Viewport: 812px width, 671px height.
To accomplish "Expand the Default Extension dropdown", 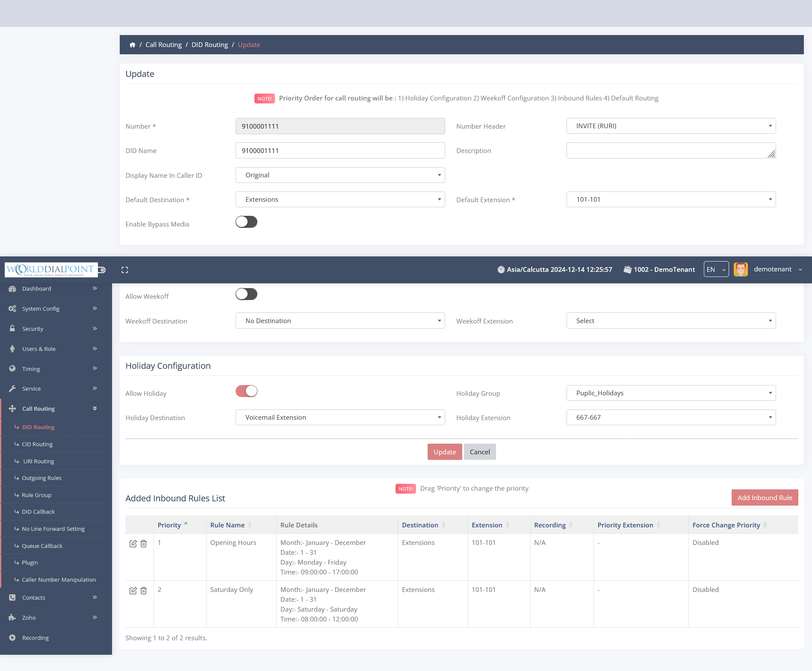I will pos(671,200).
